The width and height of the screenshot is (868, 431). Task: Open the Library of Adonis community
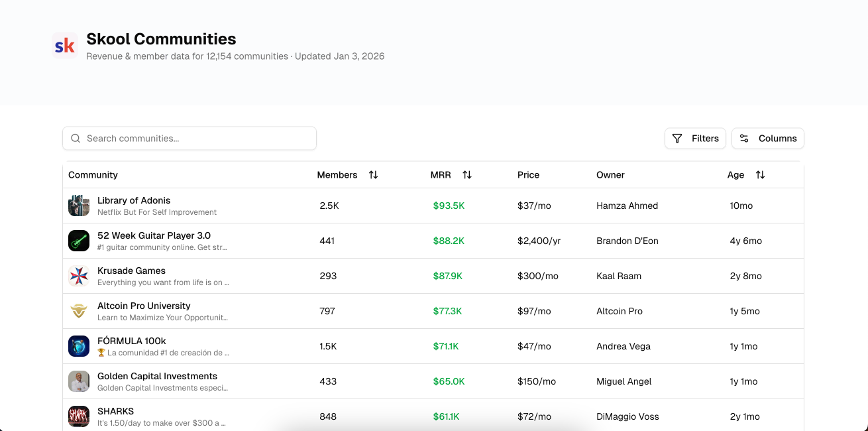pyautogui.click(x=134, y=200)
